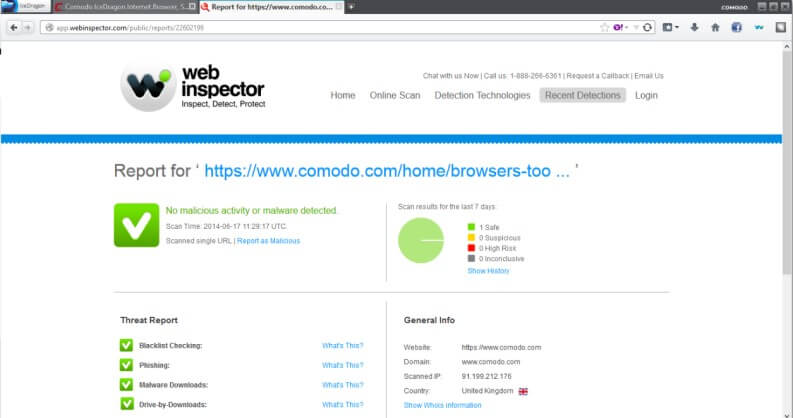
Task: Open the new tab plus button
Action: click(349, 7)
